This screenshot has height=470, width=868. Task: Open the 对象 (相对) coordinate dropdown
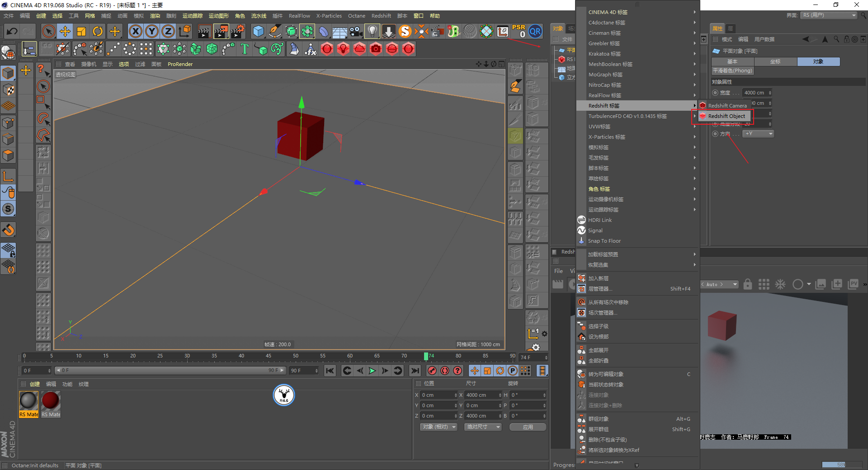tap(439, 427)
